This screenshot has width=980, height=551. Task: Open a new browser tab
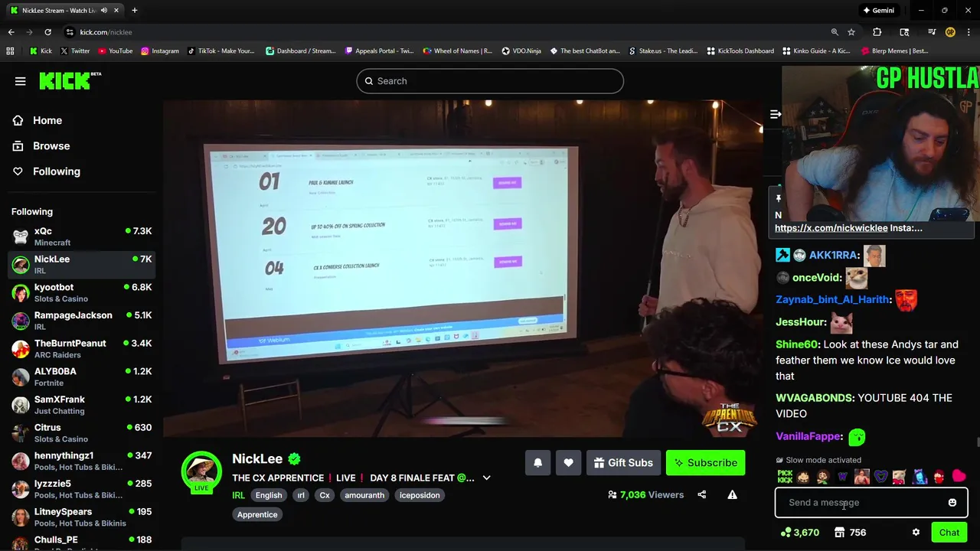[134, 11]
